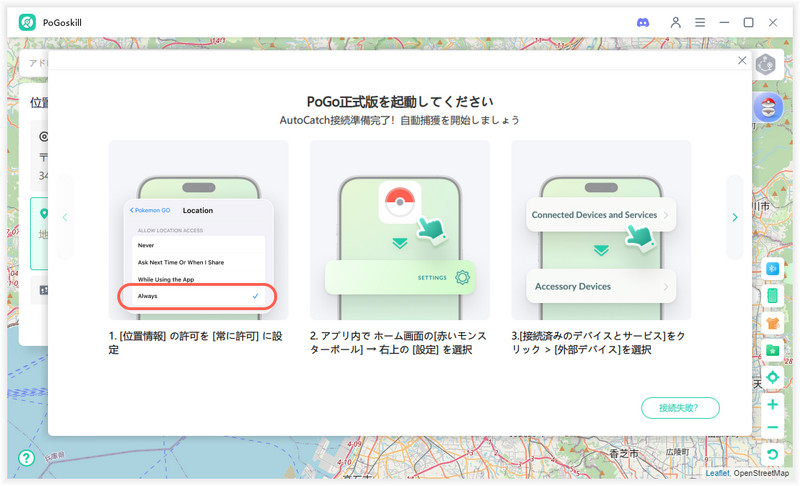Screen dimensions: 800x486
Task: Open the green favorites folder icon
Action: point(772,350)
